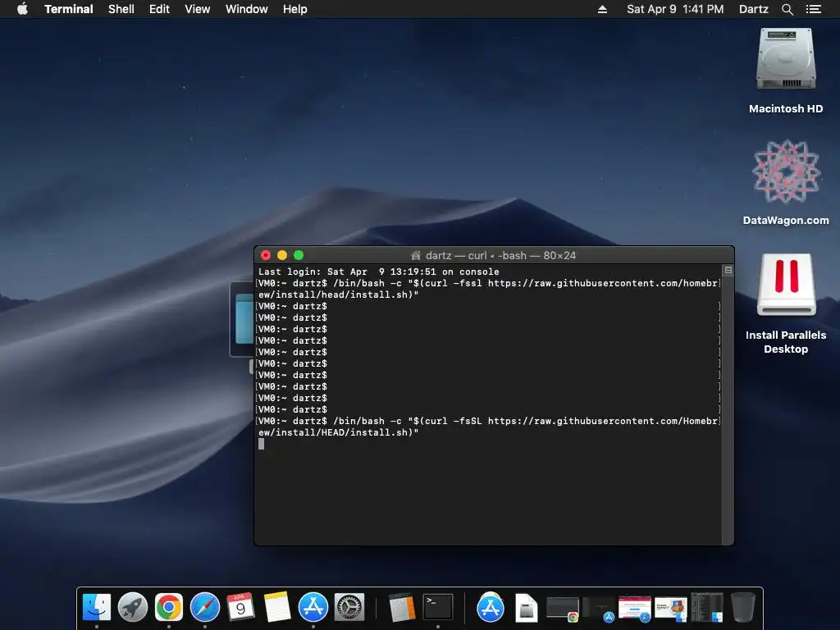Click the Install Parallels Desktop label
The height and width of the screenshot is (630, 840).
[786, 342]
